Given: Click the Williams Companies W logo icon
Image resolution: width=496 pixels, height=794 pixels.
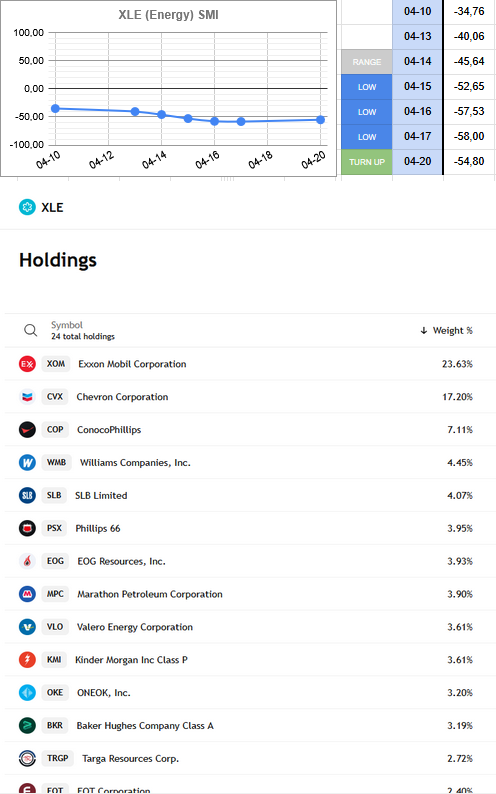Looking at the screenshot, I should (x=27, y=463).
